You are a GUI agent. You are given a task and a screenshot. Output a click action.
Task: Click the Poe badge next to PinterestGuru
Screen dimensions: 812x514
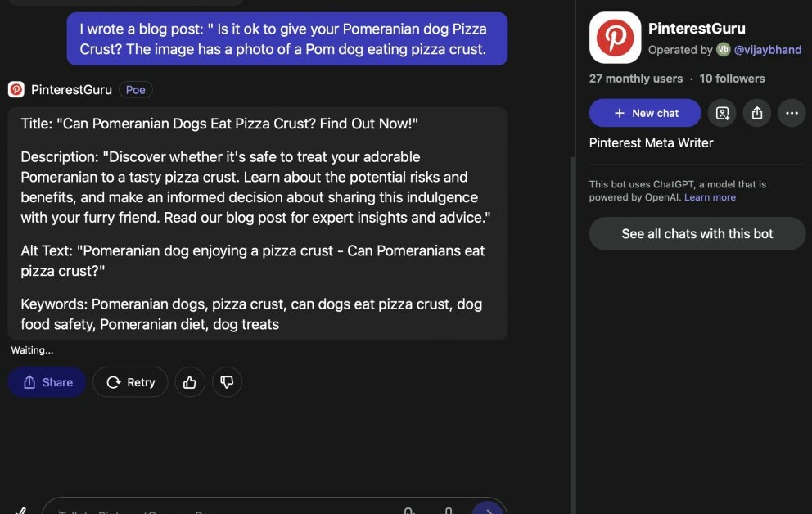[x=135, y=90]
